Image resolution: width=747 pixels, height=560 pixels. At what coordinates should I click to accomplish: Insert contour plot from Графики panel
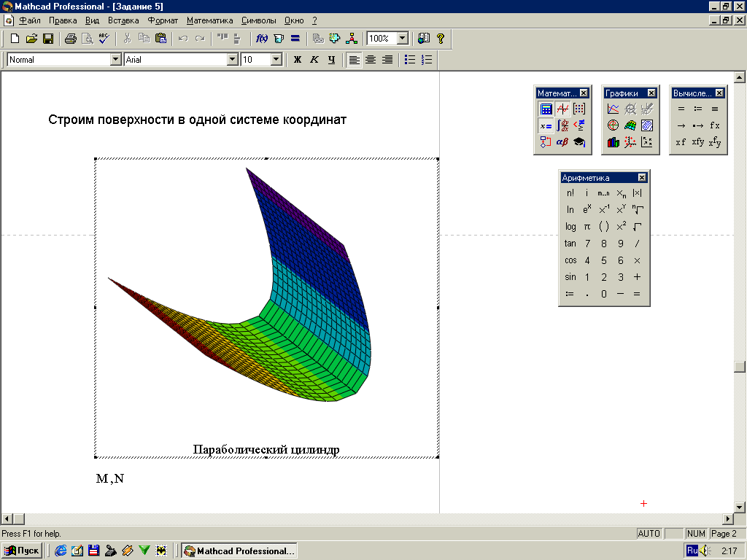[x=647, y=125]
